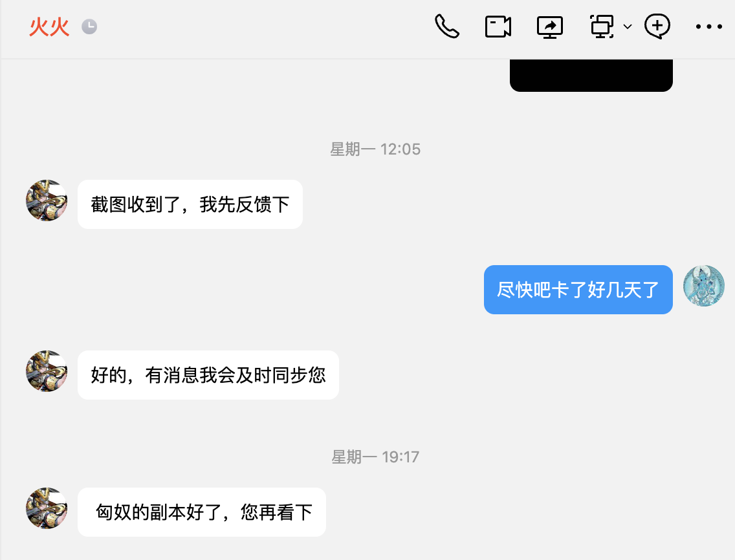Viewport: 735px width, 560px height.
Task: Start a voice call with 火火
Action: tap(446, 27)
